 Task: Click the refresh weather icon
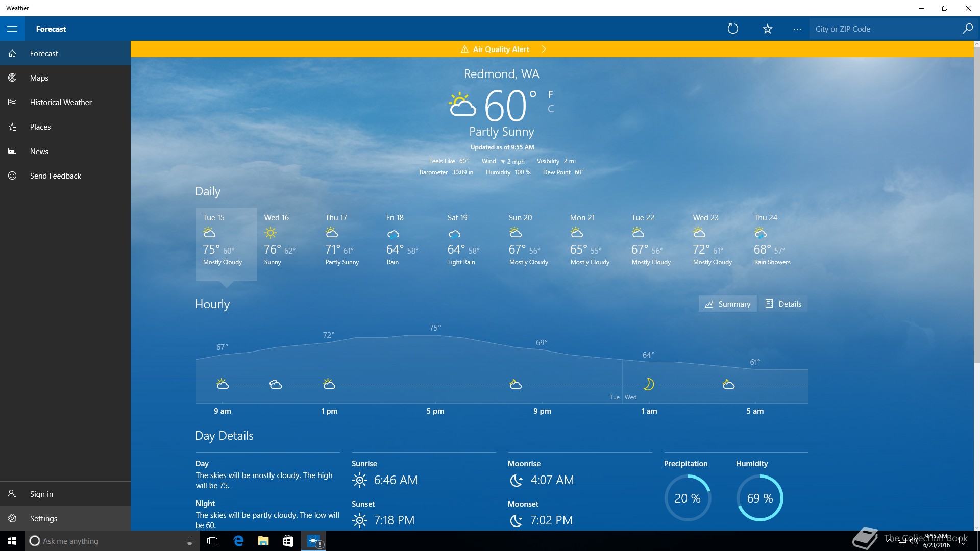732,29
